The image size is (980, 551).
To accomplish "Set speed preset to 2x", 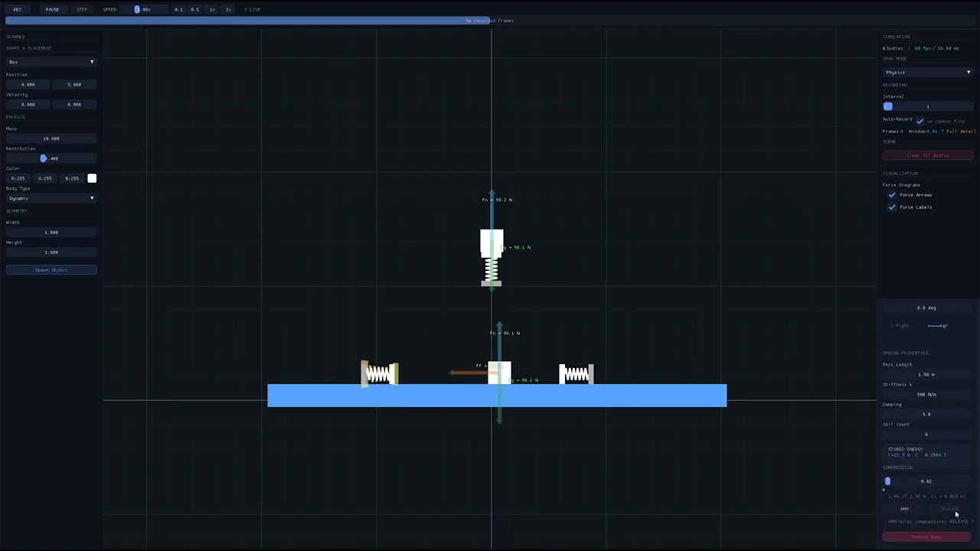I will coord(228,9).
